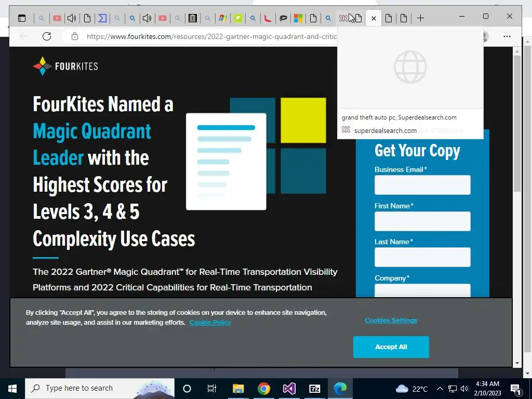The width and height of the screenshot is (532, 399).
Task: Click the page vertical scrollbar thumb
Action: coord(517,124)
